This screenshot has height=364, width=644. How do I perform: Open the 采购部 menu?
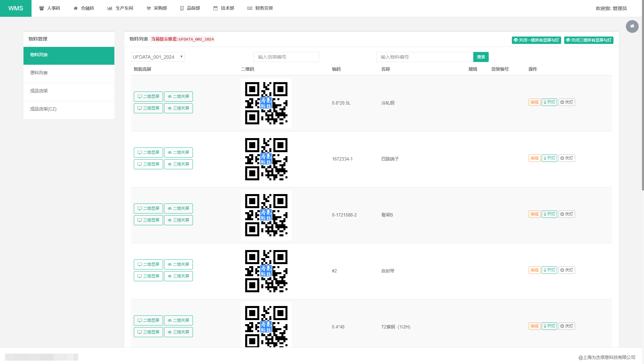[x=157, y=8]
